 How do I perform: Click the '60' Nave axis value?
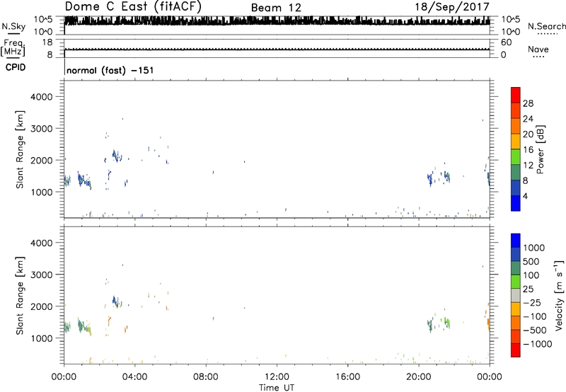[x=506, y=42]
